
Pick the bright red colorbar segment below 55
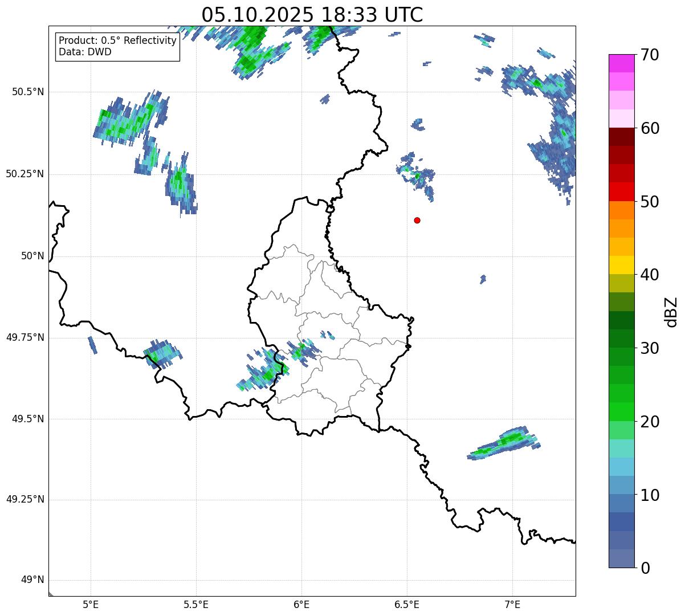click(x=622, y=192)
